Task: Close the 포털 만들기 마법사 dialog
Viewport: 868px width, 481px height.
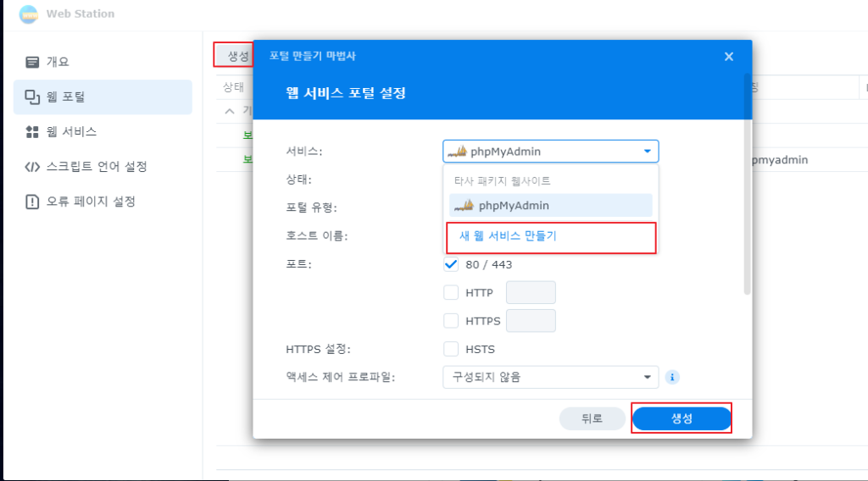Action: 728,57
